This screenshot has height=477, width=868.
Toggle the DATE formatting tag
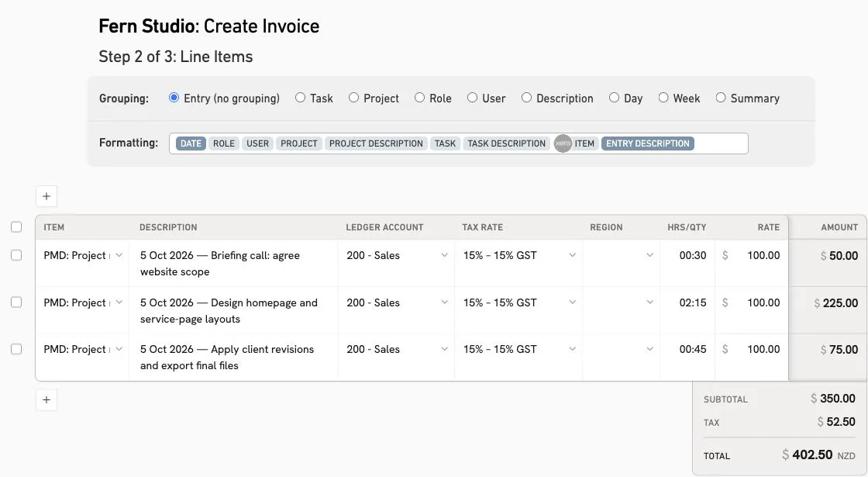pyautogui.click(x=191, y=143)
